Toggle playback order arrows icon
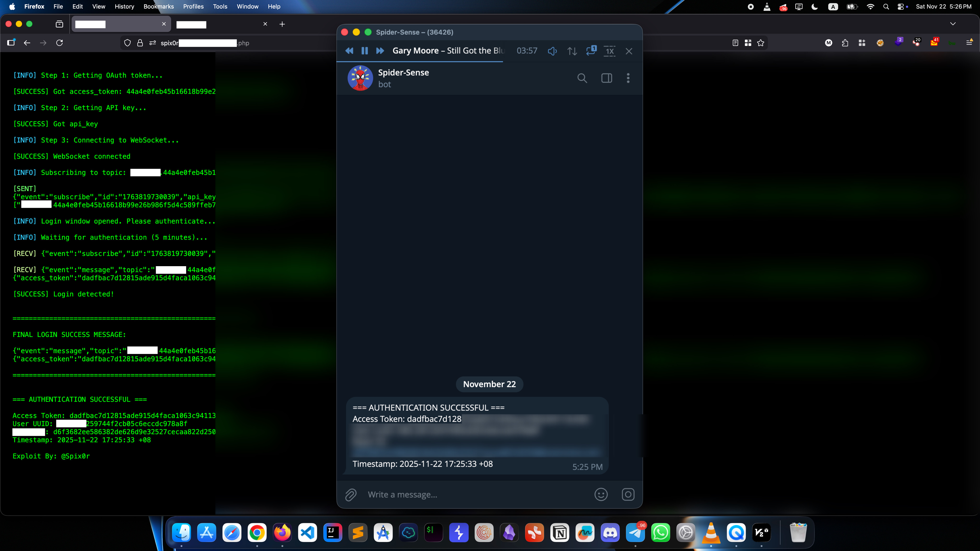This screenshot has width=980, height=551. tap(572, 51)
